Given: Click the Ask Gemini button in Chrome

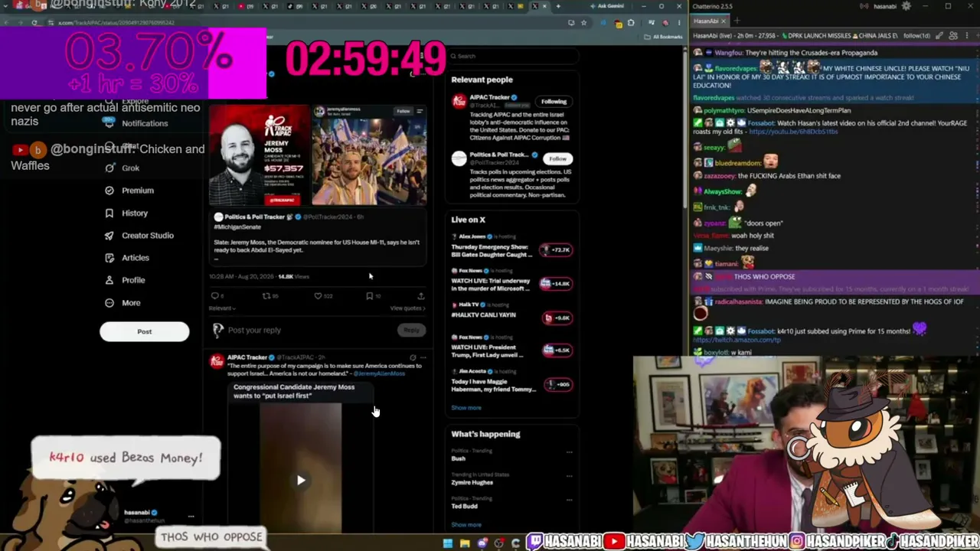Looking at the screenshot, I should pyautogui.click(x=607, y=6).
